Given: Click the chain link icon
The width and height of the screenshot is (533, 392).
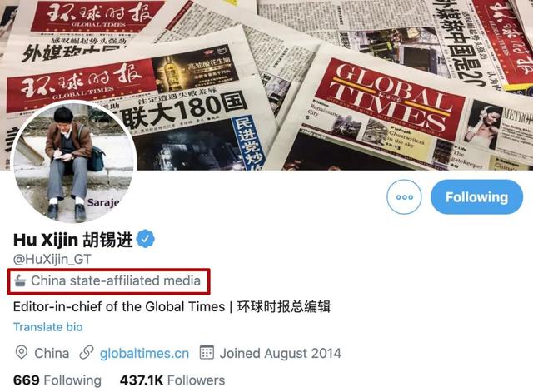Looking at the screenshot, I should pyautogui.click(x=87, y=353).
